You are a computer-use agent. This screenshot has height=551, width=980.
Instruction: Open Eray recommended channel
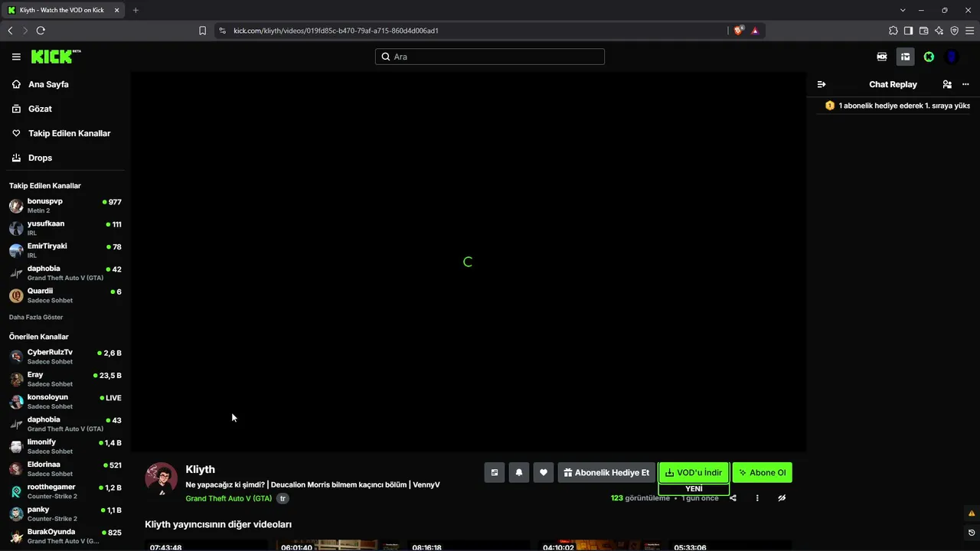(65, 379)
